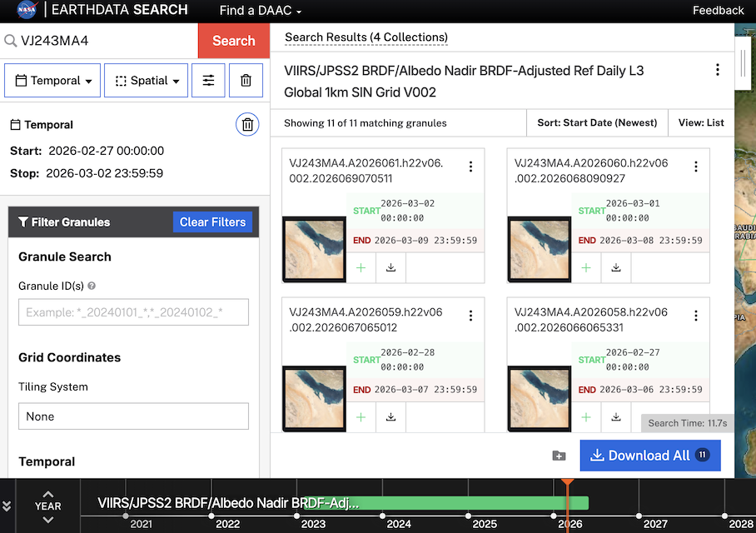Open Sort: Start Date (Newest) menu
This screenshot has width=756, height=533.
[597, 122]
